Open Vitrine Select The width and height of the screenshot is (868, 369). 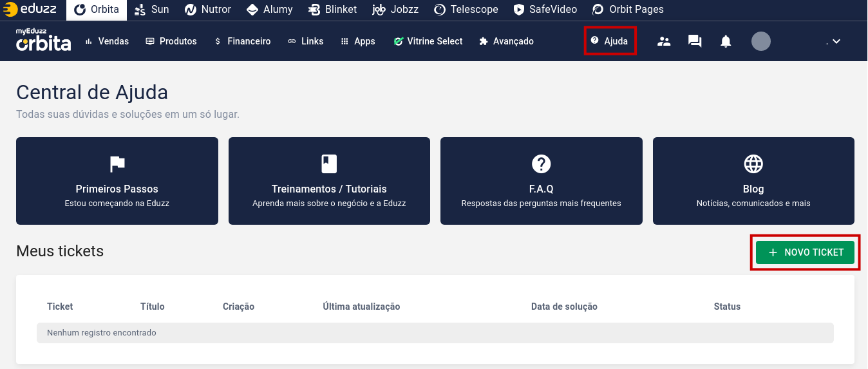pyautogui.click(x=428, y=41)
